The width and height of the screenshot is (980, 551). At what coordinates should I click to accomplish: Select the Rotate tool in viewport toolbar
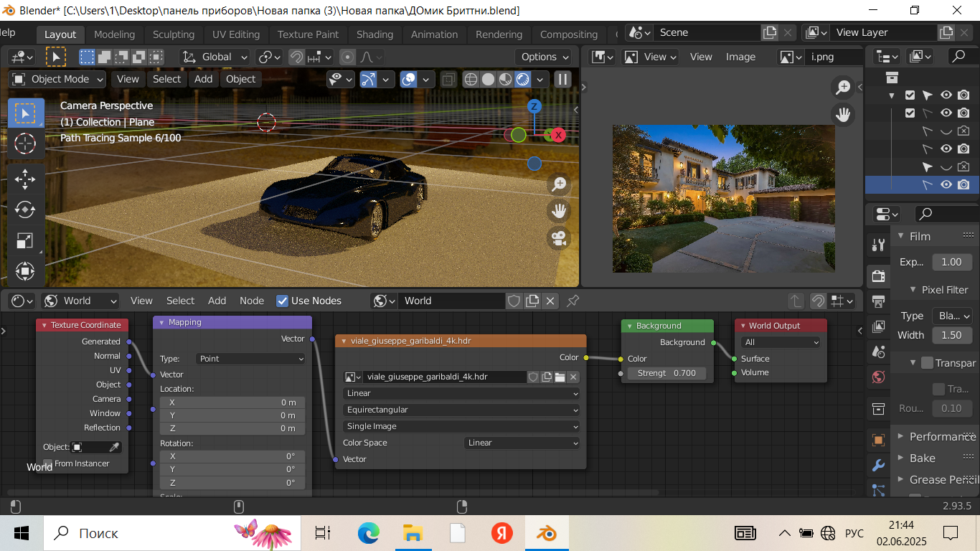point(25,209)
